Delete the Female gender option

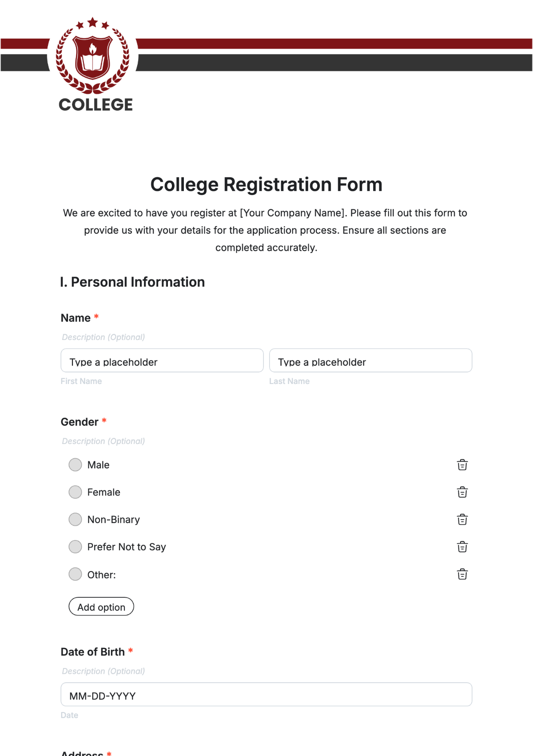(x=462, y=492)
